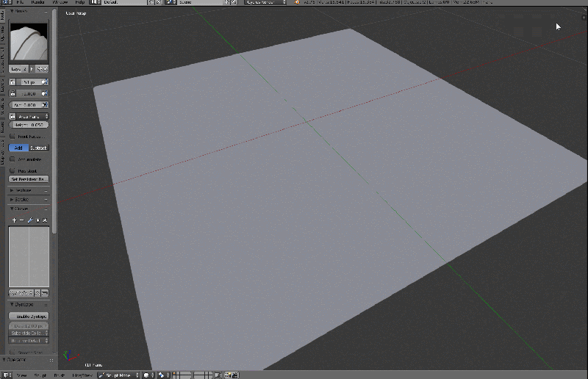Enable the Persistent checkbox

tap(12, 171)
